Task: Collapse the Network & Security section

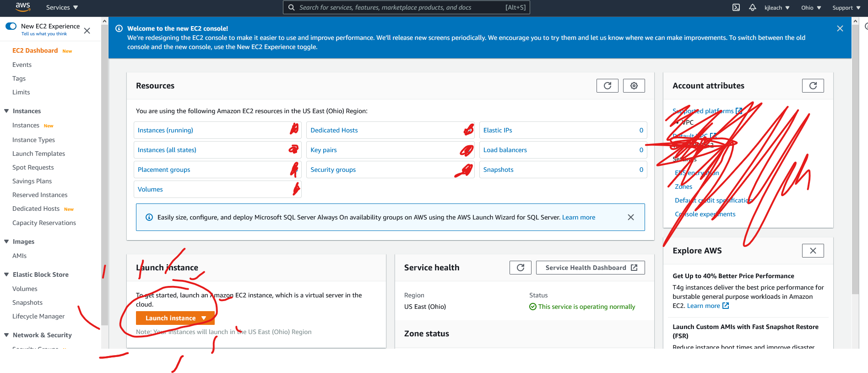Action: 6,335
